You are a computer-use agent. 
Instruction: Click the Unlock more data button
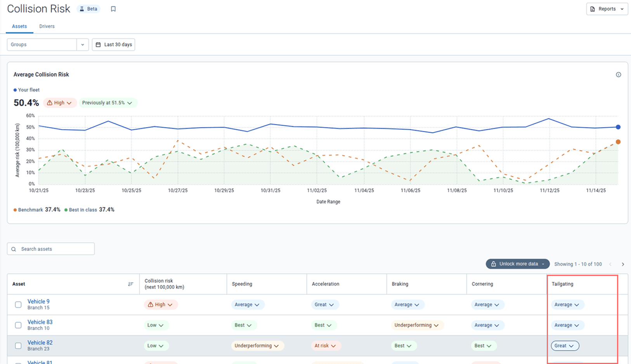click(517, 264)
